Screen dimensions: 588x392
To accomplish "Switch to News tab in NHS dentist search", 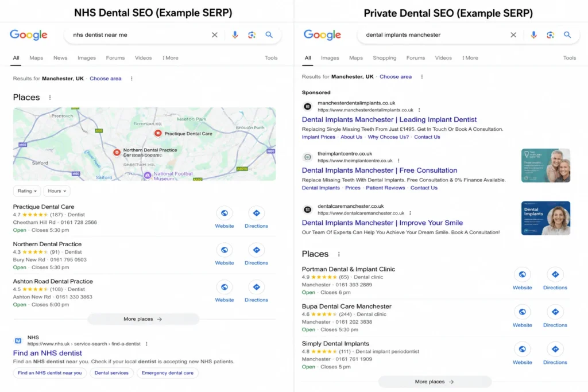I will point(60,58).
